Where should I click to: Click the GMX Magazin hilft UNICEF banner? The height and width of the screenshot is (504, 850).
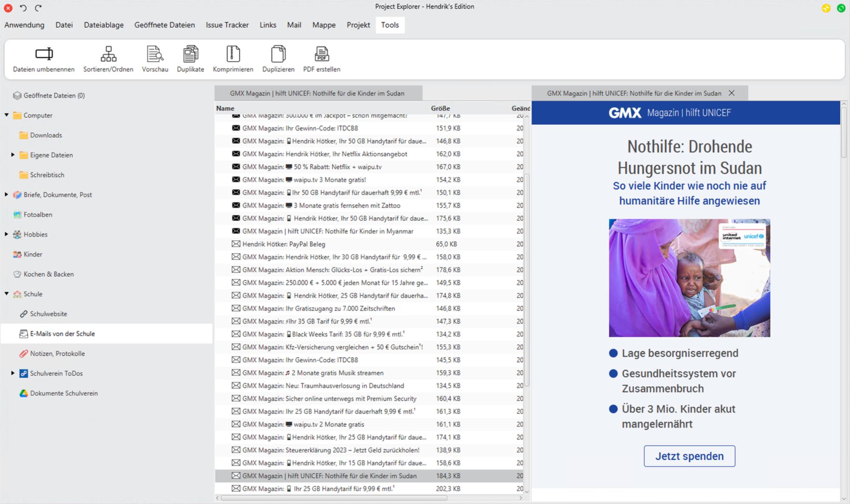point(686,113)
